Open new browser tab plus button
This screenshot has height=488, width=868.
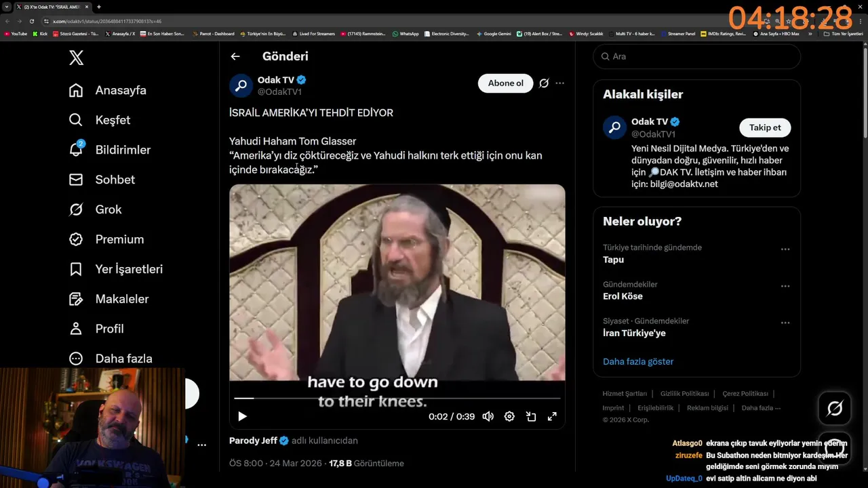[x=98, y=7]
